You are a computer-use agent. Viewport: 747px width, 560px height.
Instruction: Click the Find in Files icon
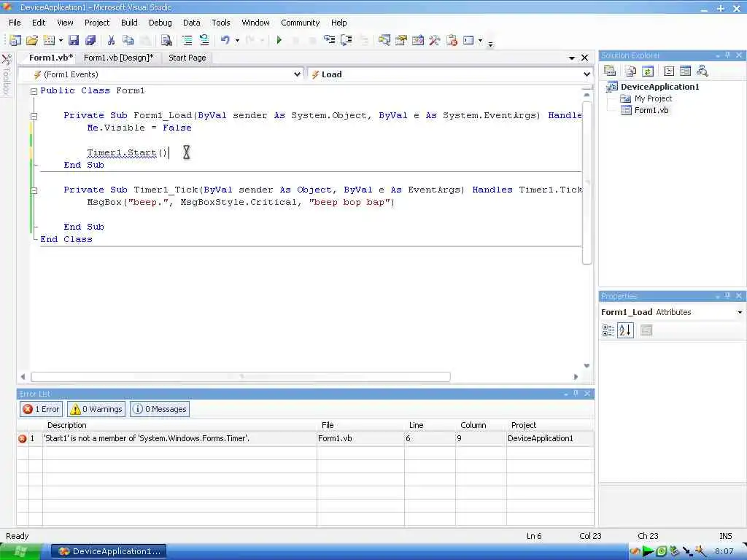(166, 41)
